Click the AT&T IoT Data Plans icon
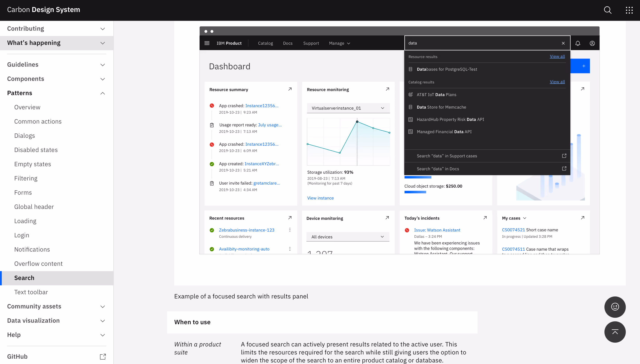The width and height of the screenshot is (640, 364). [x=410, y=94]
